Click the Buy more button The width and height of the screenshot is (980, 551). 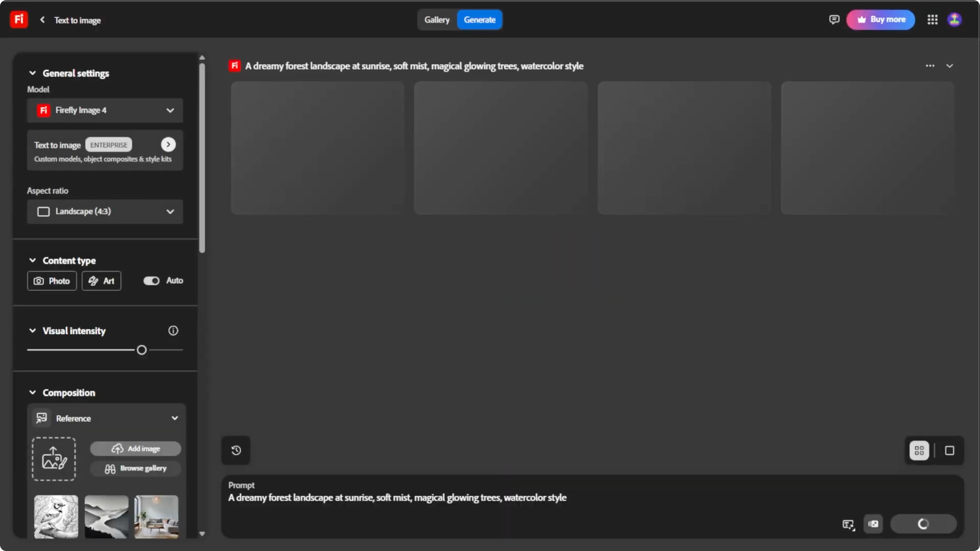[x=880, y=19]
